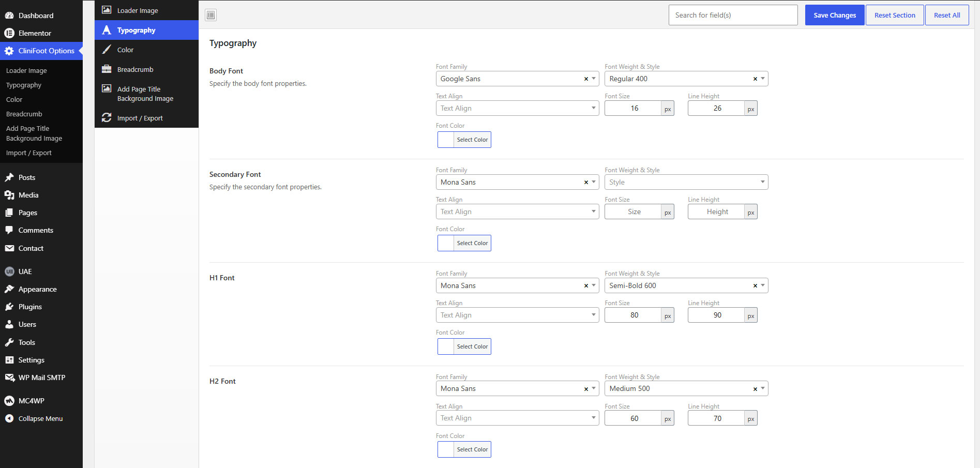980x468 pixels.
Task: Open the Breadcrumb options tab
Action: 146,69
